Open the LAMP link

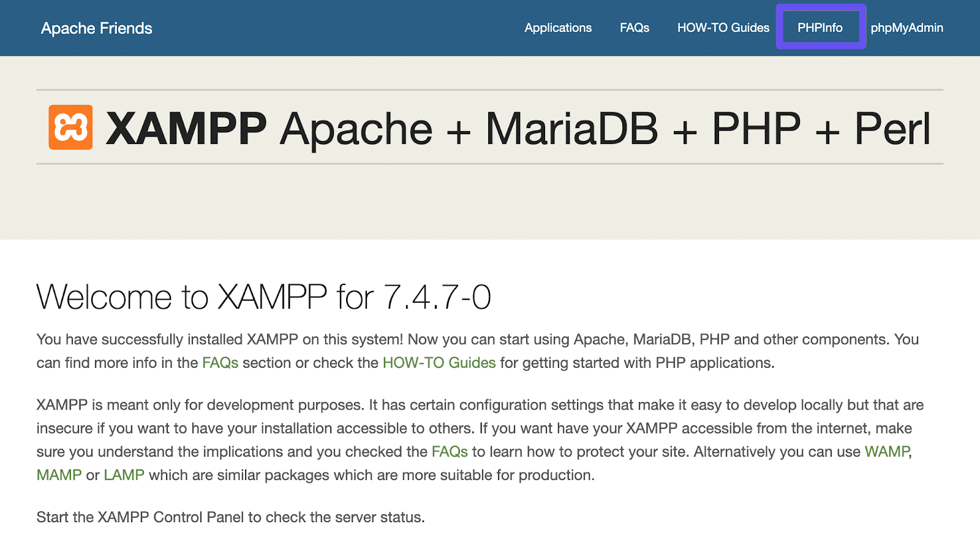click(123, 475)
